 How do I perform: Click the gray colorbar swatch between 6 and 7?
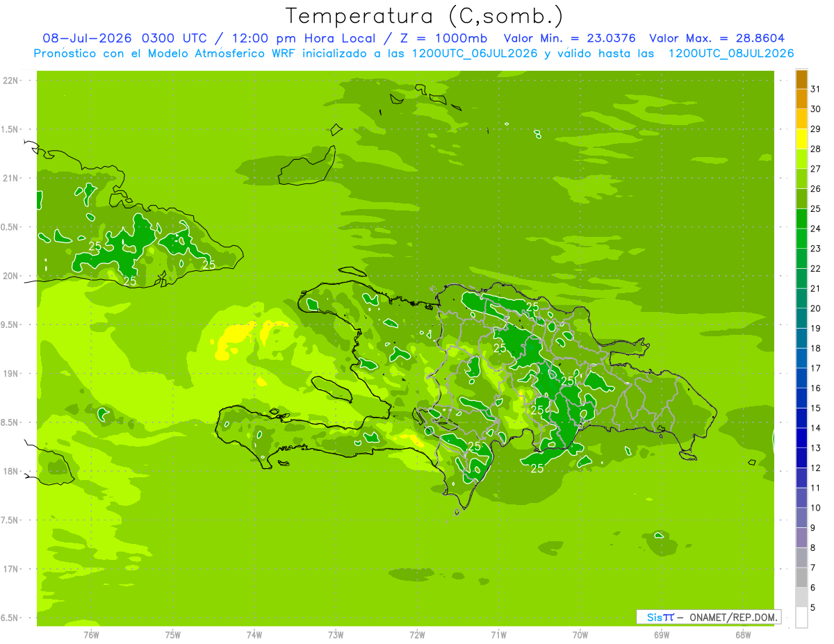click(x=801, y=578)
